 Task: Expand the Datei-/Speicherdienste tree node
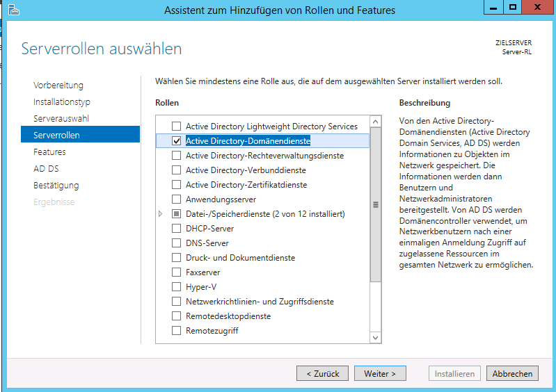(161, 214)
